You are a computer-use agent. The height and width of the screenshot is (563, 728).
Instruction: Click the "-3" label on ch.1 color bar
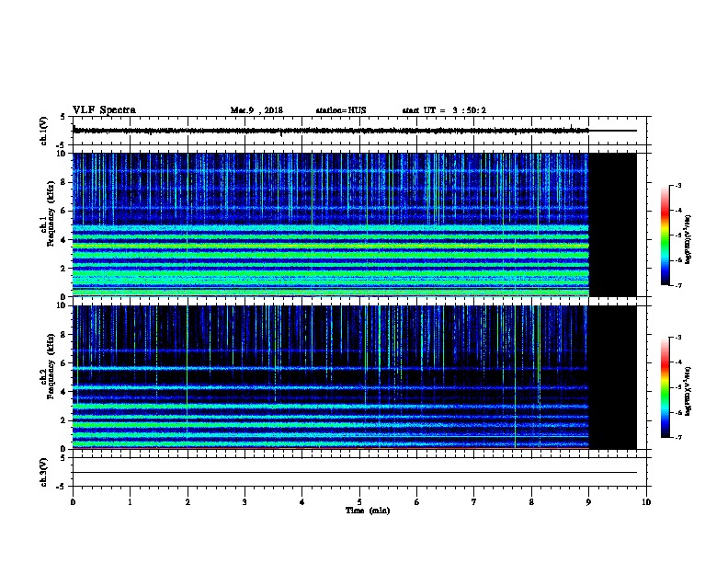pos(677,186)
